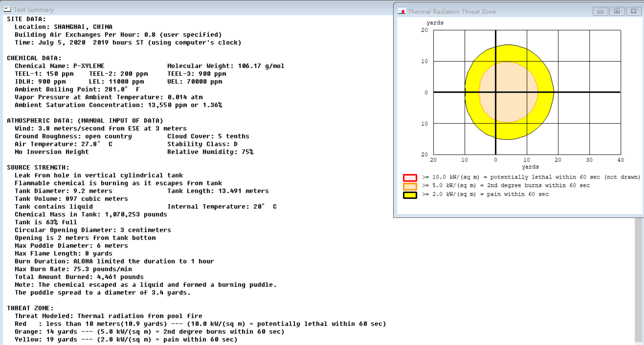644x345 pixels.
Task: Click 'TEEL-2: 200 ppm' value
Action: tap(118, 74)
